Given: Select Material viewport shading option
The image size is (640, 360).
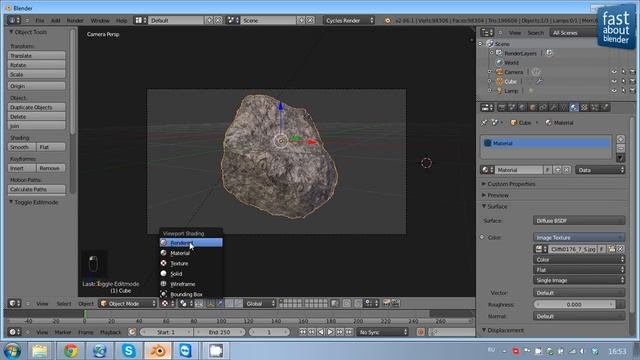Looking at the screenshot, I should point(191,253).
